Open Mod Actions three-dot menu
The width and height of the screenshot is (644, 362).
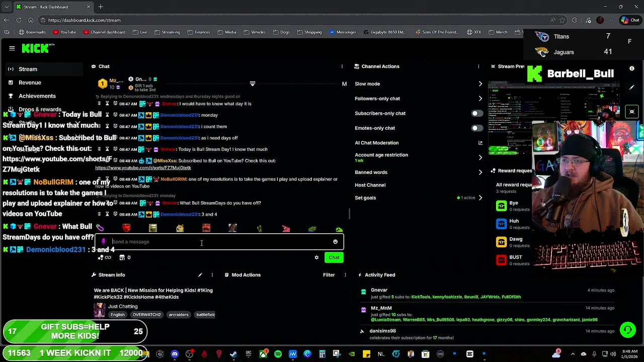[x=345, y=275]
